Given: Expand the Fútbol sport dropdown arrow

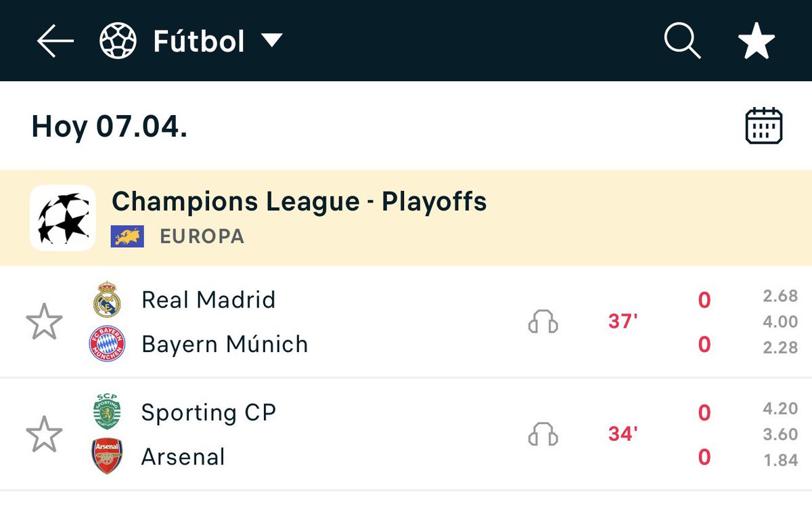Looking at the screenshot, I should [272, 41].
